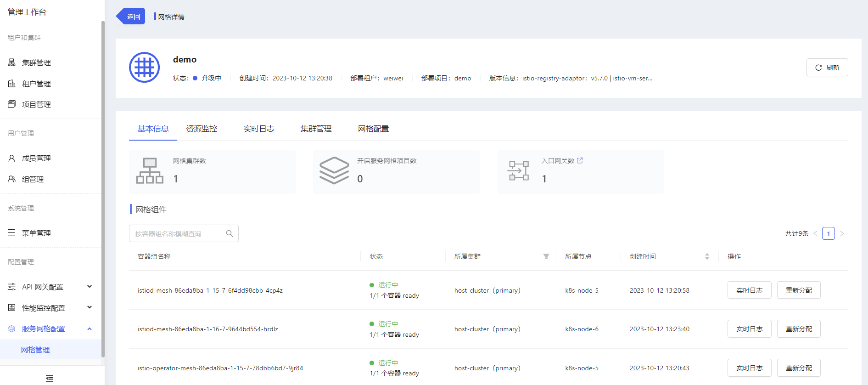This screenshot has height=385, width=868.
Task: Click the project management sidebar icon
Action: [12, 104]
